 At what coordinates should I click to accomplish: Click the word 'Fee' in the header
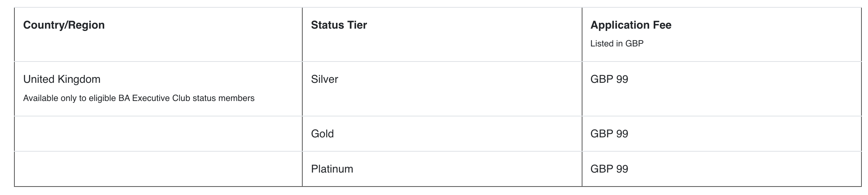tap(663, 25)
